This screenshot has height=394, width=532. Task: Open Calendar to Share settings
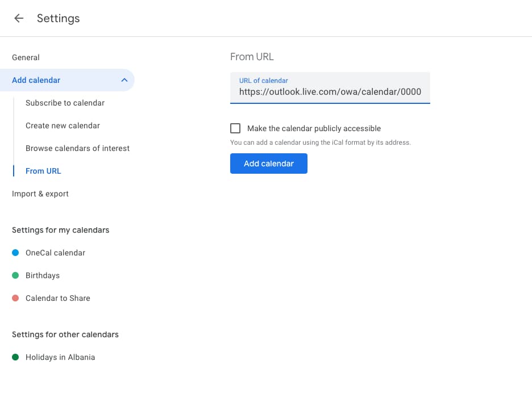[57, 298]
